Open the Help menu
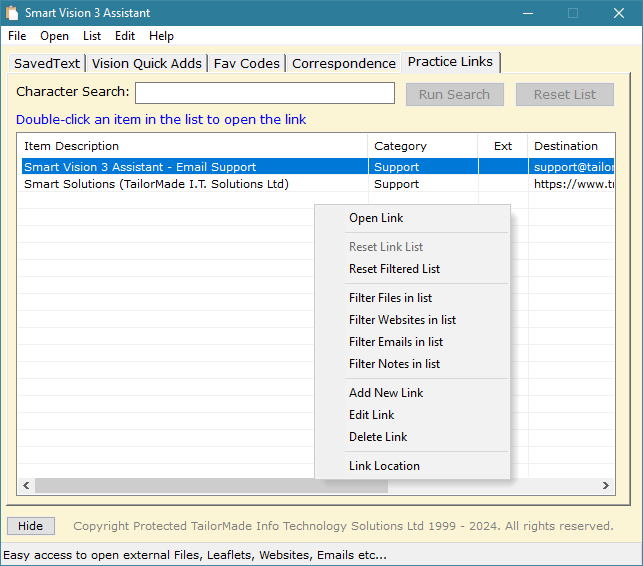Screen dimensions: 643x566 coord(161,36)
